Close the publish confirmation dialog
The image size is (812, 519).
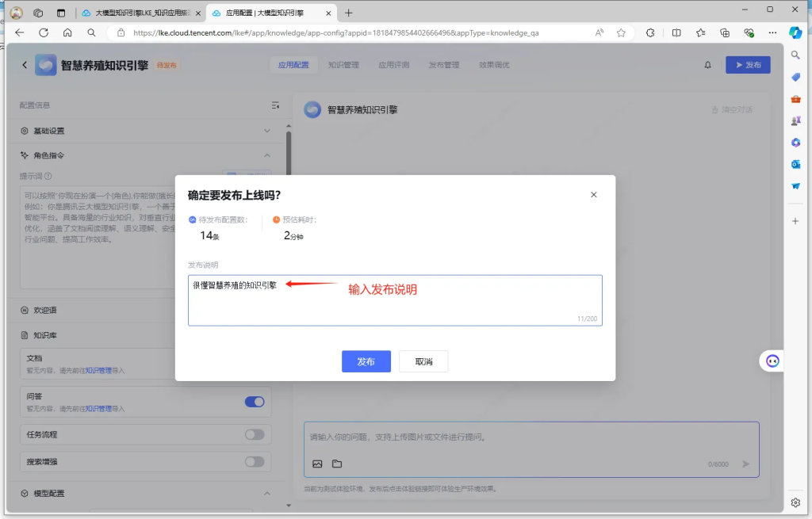click(x=594, y=195)
